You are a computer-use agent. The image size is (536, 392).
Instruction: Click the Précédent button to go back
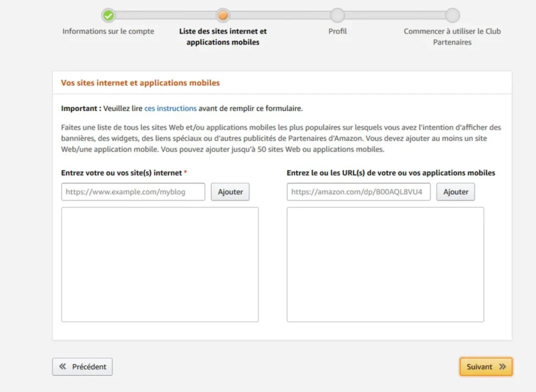tap(82, 366)
